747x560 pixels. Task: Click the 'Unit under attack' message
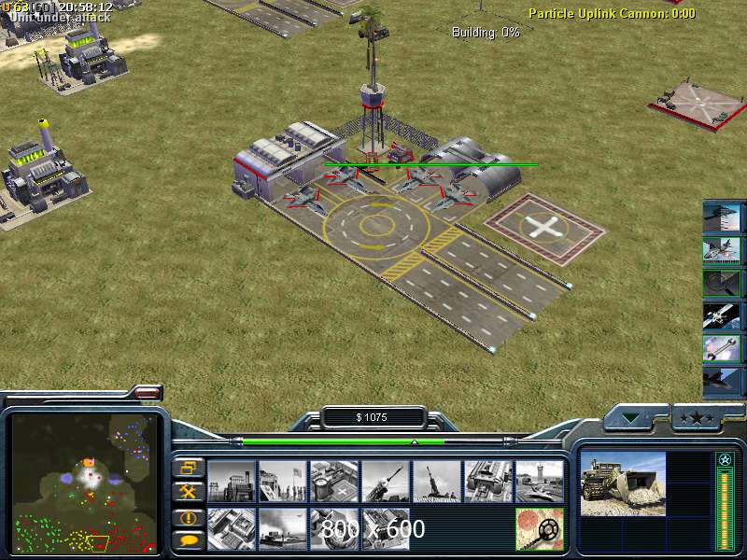[x=60, y=18]
